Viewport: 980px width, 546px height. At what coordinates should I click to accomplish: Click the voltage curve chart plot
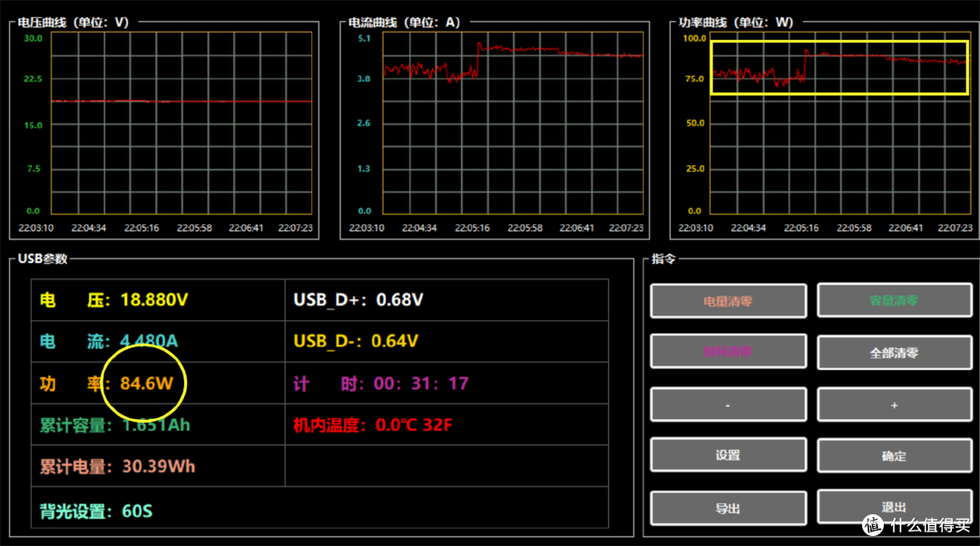pos(181,123)
